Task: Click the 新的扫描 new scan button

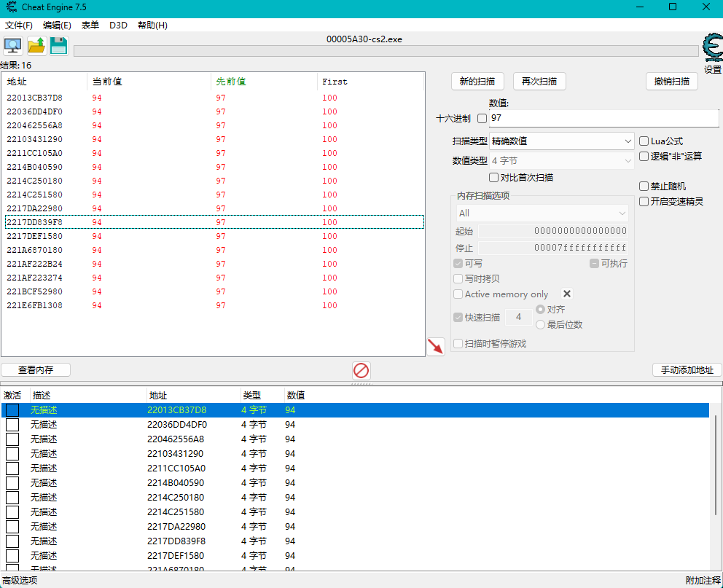Action: pos(477,82)
